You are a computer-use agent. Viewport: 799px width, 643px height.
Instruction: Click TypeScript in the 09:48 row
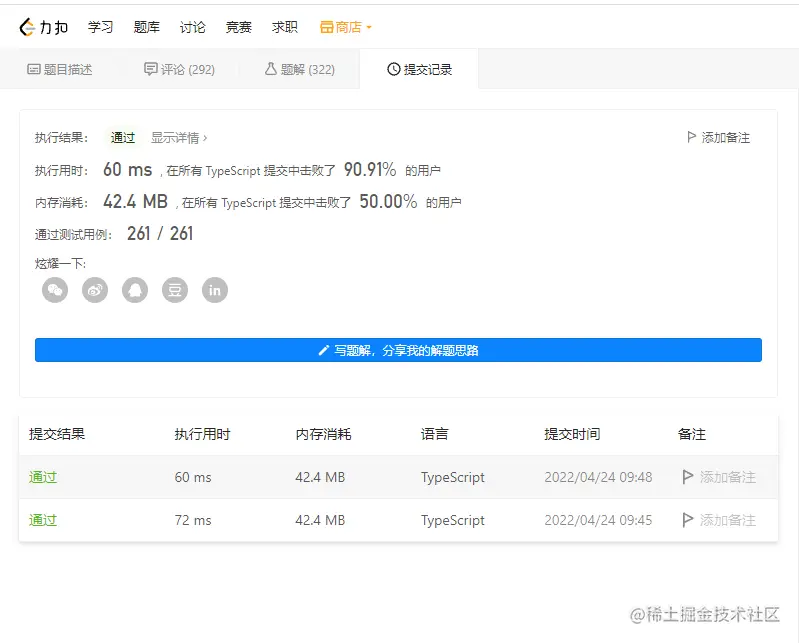[x=452, y=477]
